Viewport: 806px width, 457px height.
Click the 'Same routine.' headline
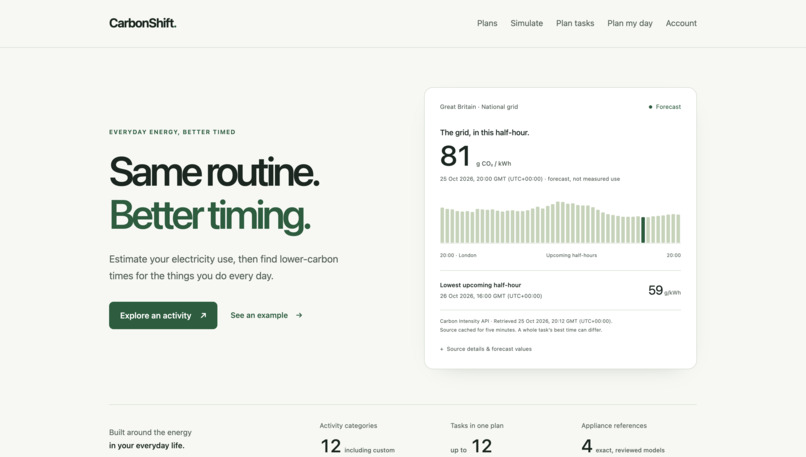tap(214, 172)
